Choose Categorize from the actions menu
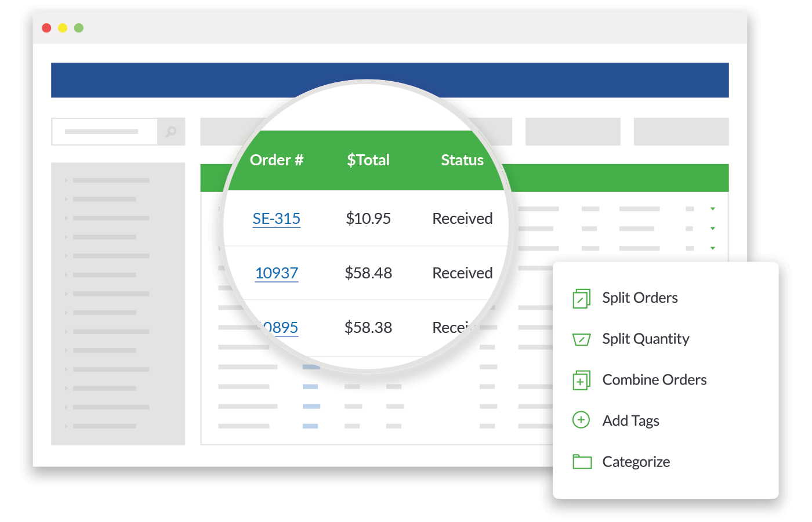Viewport: 812px width, 522px height. click(x=636, y=461)
